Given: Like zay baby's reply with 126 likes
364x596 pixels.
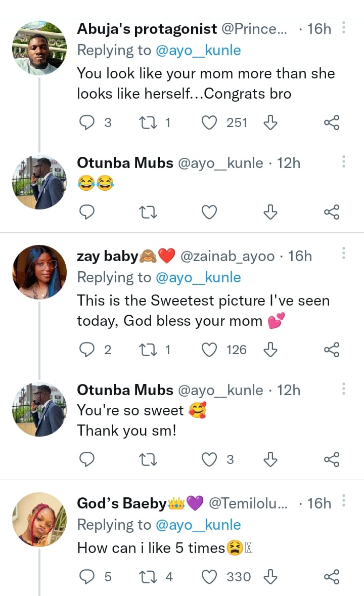Looking at the screenshot, I should click(x=209, y=350).
